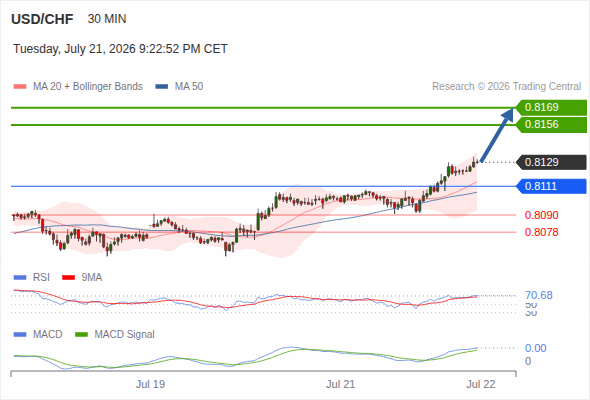
Task: Click the MA 50 blue legend swatch
Action: coord(162,87)
